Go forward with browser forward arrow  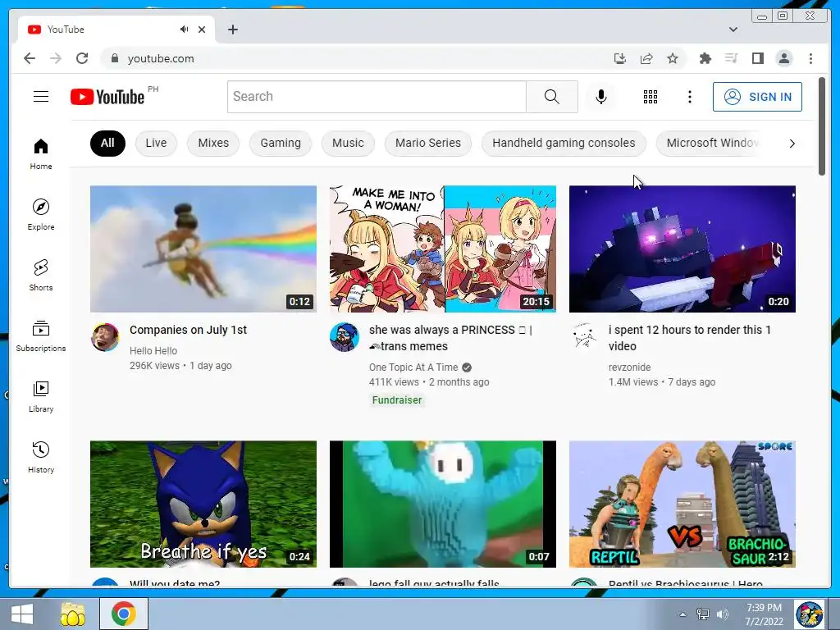(56, 58)
